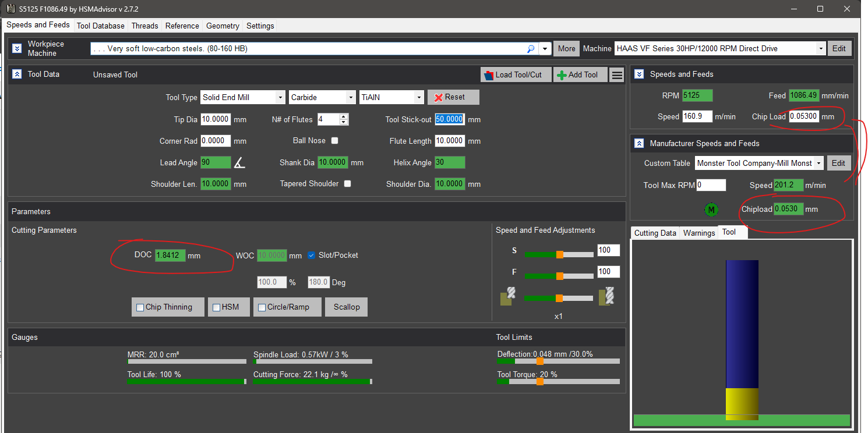Click the green M manufacturer icon

pyautogui.click(x=711, y=210)
